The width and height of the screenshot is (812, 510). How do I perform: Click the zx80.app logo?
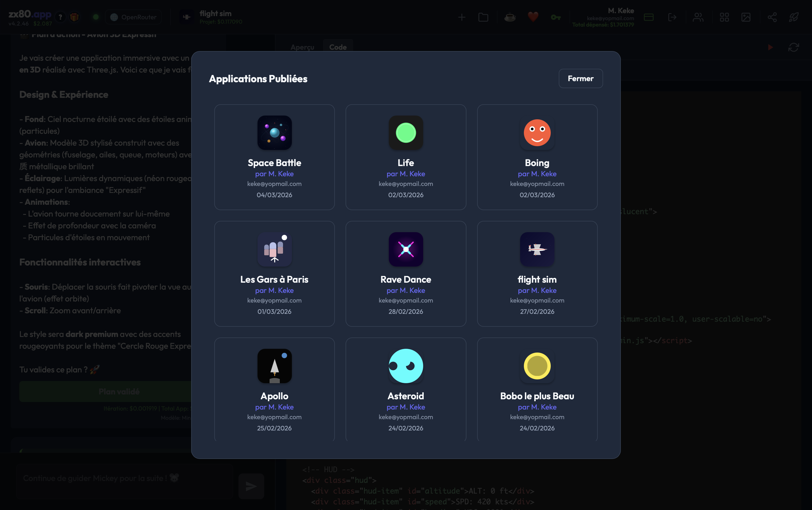point(30,14)
